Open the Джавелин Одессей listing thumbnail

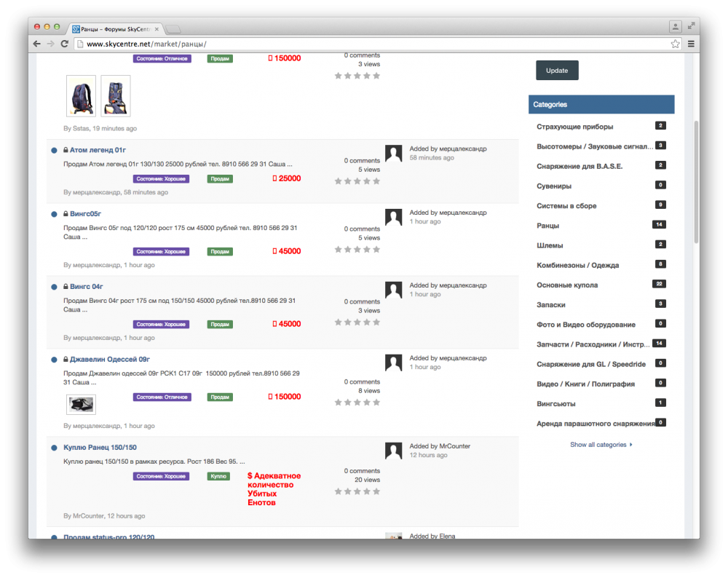point(82,404)
